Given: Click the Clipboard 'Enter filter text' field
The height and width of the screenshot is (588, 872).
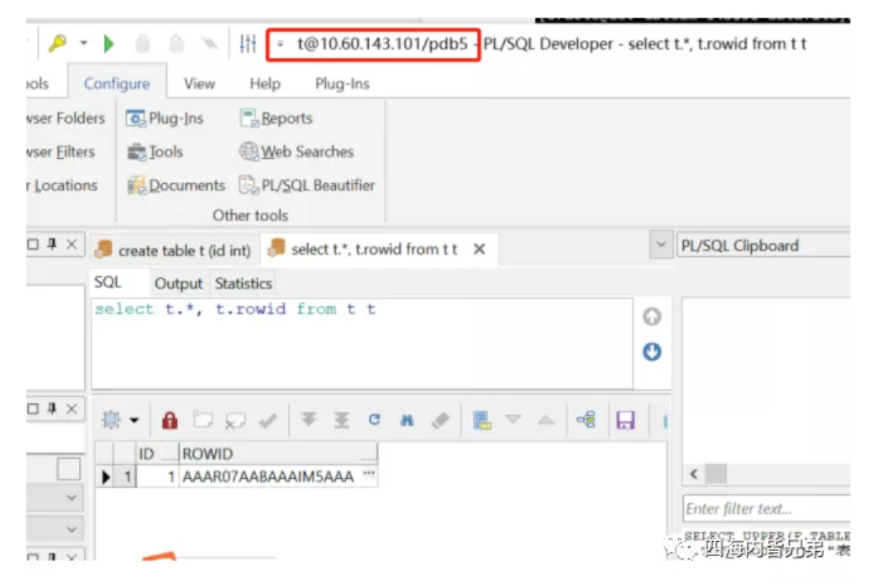Looking at the screenshot, I should (767, 508).
